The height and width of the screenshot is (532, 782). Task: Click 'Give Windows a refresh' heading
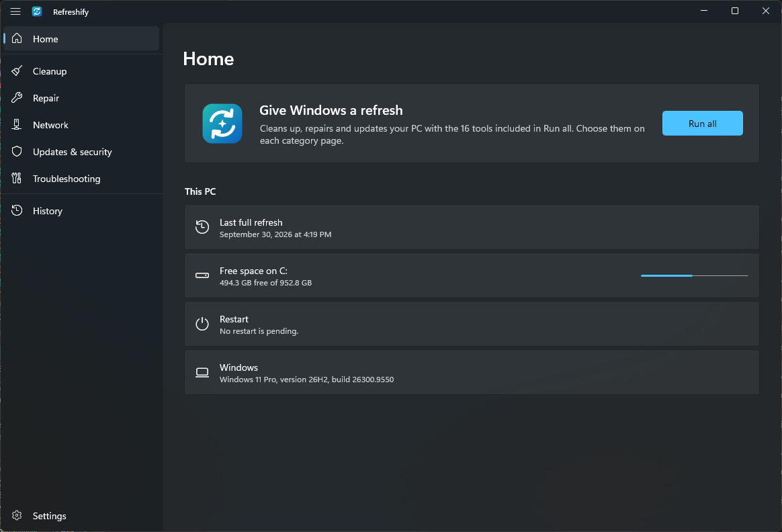(331, 110)
